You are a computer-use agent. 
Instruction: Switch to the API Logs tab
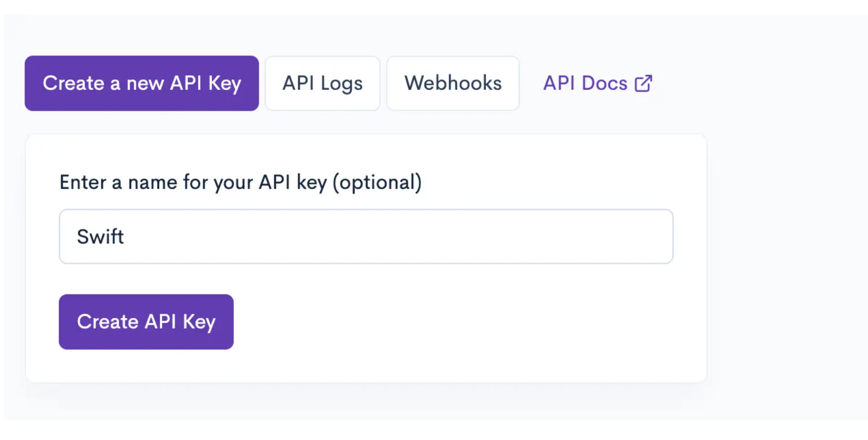pos(322,84)
